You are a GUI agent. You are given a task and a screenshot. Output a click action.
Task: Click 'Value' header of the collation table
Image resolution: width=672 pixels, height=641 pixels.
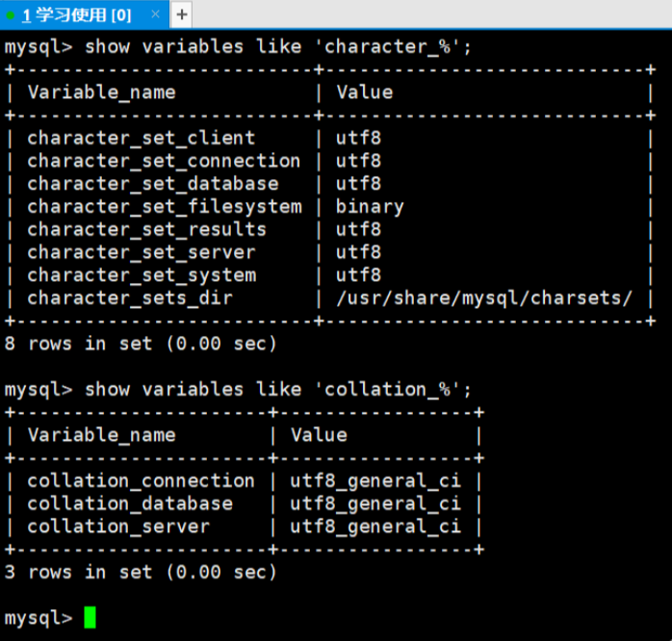coord(320,435)
